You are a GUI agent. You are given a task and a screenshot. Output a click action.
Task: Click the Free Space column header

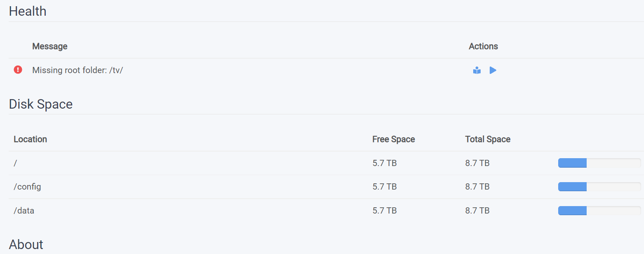coord(394,139)
